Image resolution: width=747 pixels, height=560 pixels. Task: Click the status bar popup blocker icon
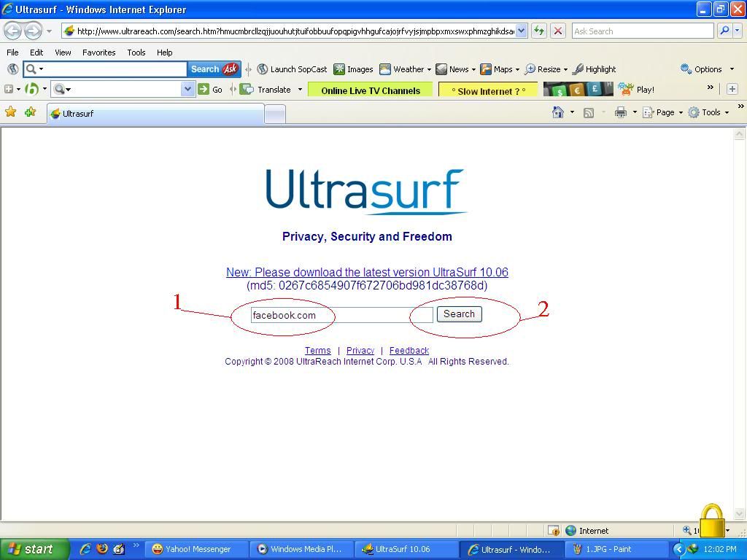click(x=554, y=531)
